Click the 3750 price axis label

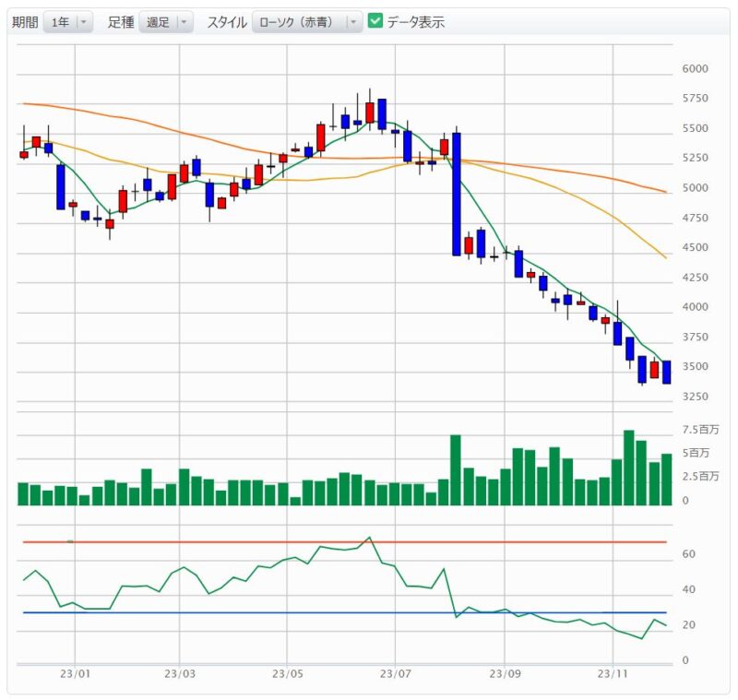pyautogui.click(x=696, y=337)
